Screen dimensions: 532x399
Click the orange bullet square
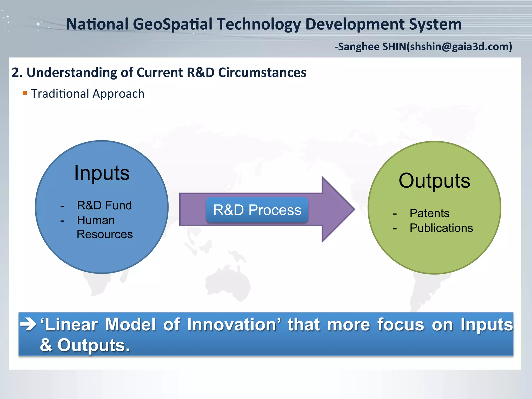coord(25,93)
